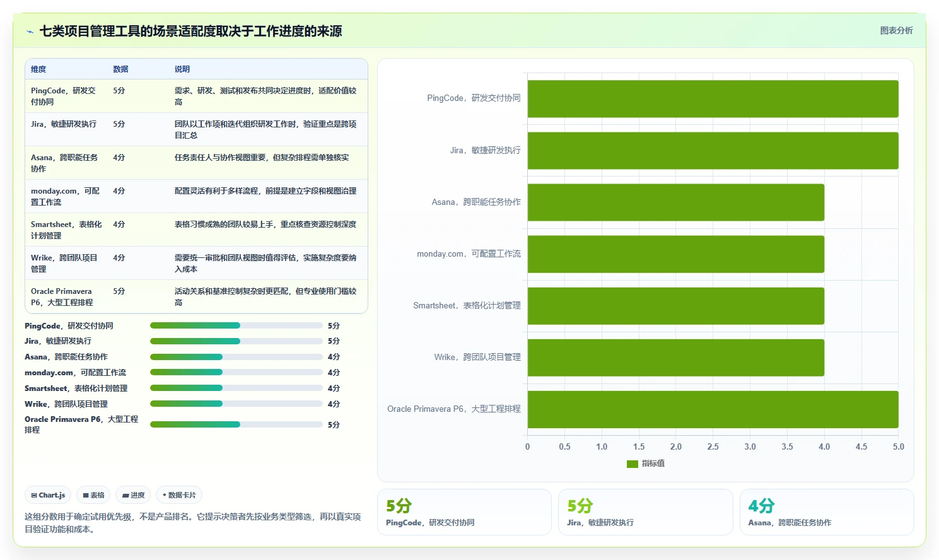Click the Smartsheet chart bar
This screenshot has height=560, width=939.
click(x=676, y=306)
